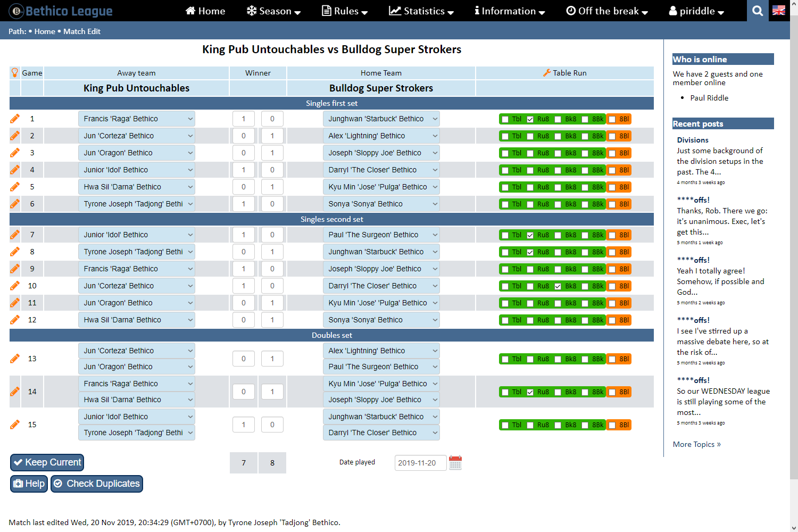
Task: Open the calendar date picker icon
Action: click(x=455, y=463)
